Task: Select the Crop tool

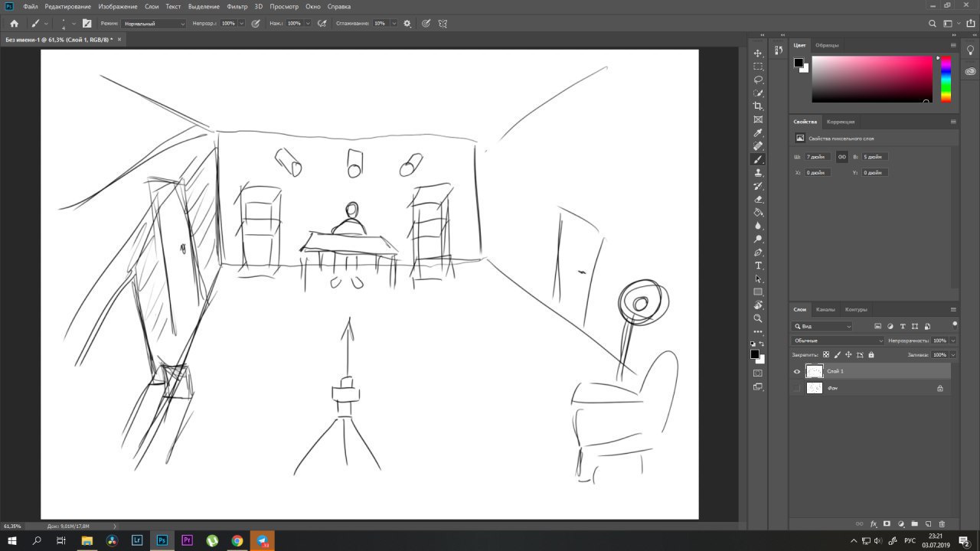Action: pos(758,106)
